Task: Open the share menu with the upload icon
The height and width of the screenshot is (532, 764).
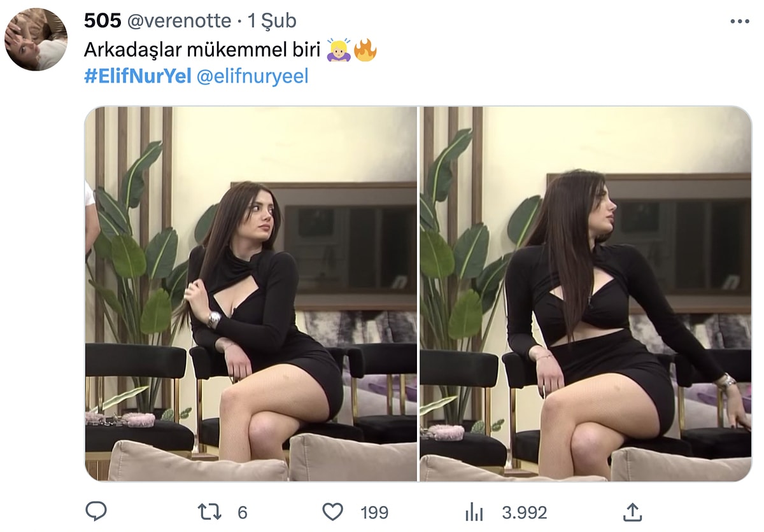Action: (x=633, y=511)
